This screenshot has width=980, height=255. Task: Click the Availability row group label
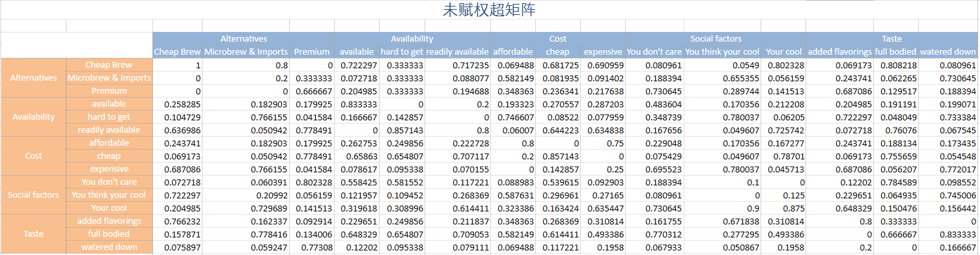point(33,117)
